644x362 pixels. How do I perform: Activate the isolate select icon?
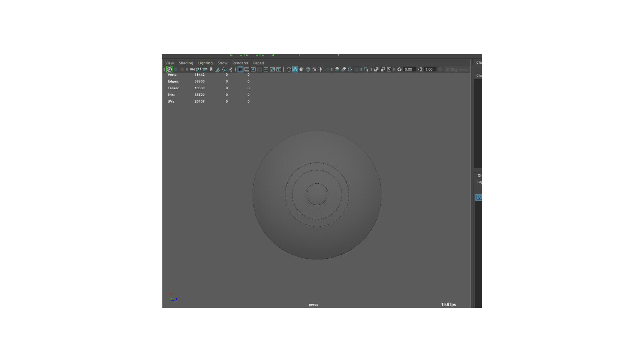(367, 69)
